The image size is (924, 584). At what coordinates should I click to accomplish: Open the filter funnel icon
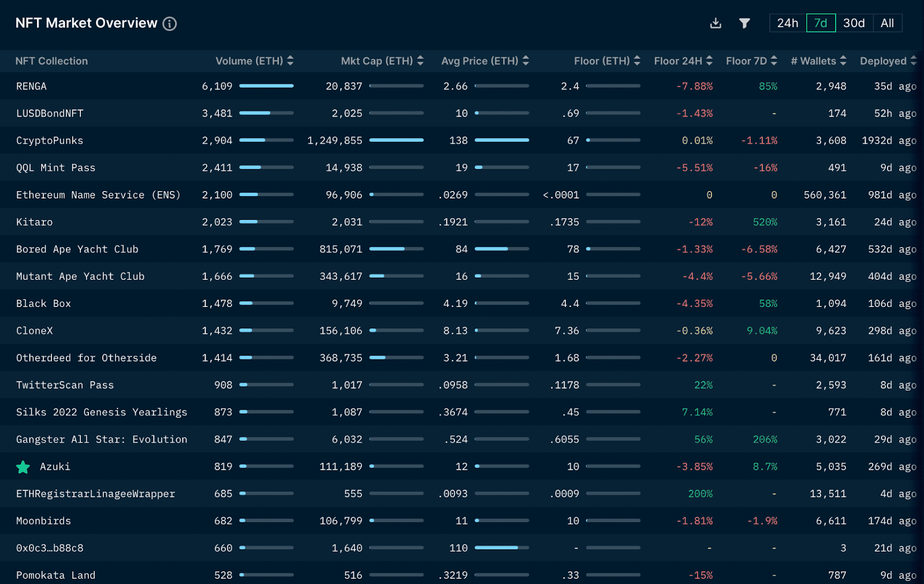[744, 23]
